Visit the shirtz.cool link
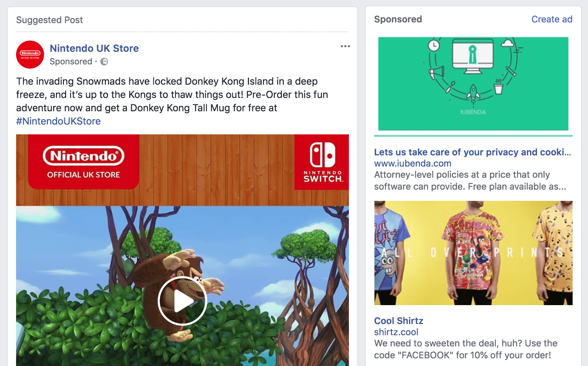 [396, 332]
